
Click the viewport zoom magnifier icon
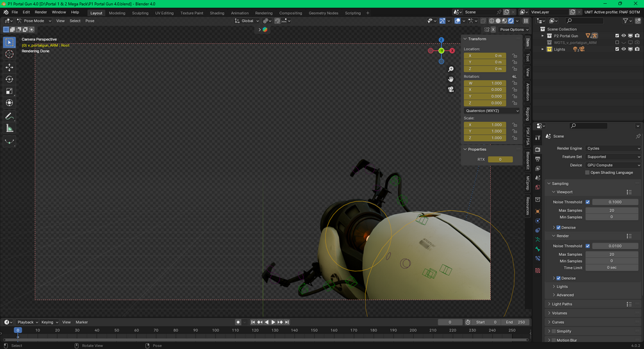(x=450, y=69)
